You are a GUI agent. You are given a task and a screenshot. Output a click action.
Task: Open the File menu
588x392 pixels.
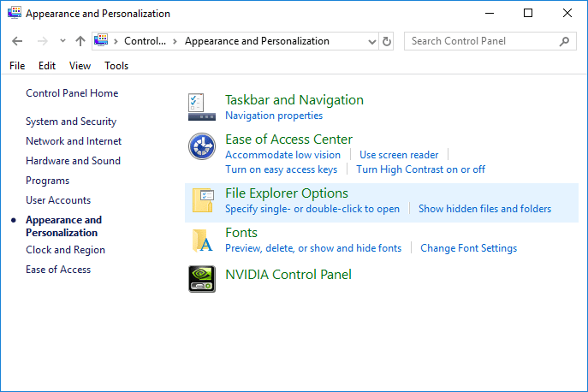[x=17, y=66]
